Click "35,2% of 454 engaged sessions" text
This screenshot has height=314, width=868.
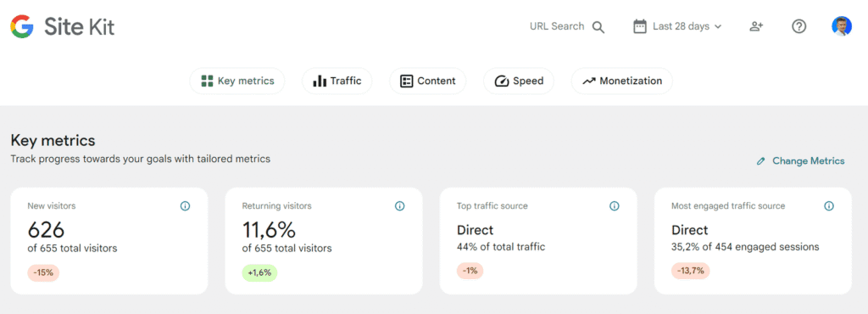coord(745,247)
